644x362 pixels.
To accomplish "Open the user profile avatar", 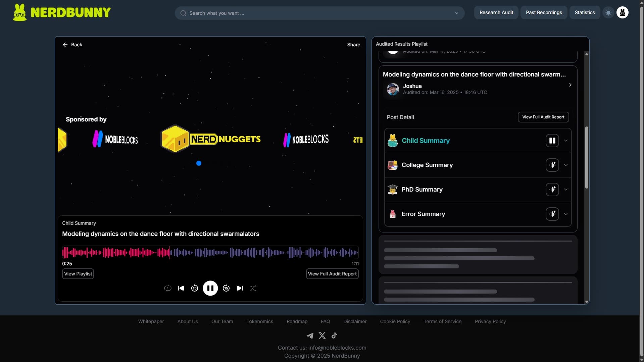I will [x=622, y=13].
